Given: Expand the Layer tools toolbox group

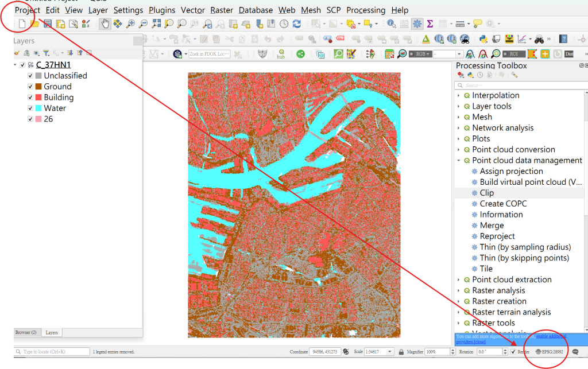Looking at the screenshot, I should pos(459,106).
